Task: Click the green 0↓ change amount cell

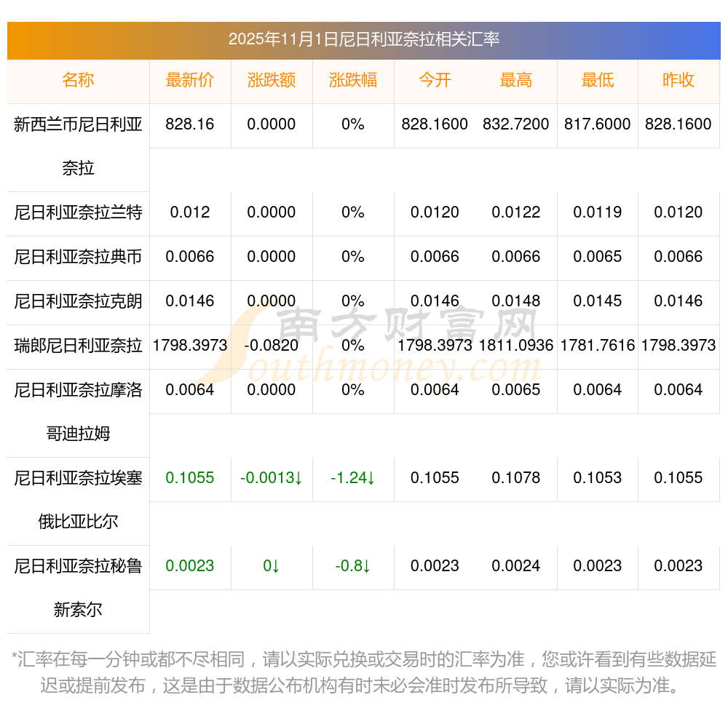Action: (272, 566)
